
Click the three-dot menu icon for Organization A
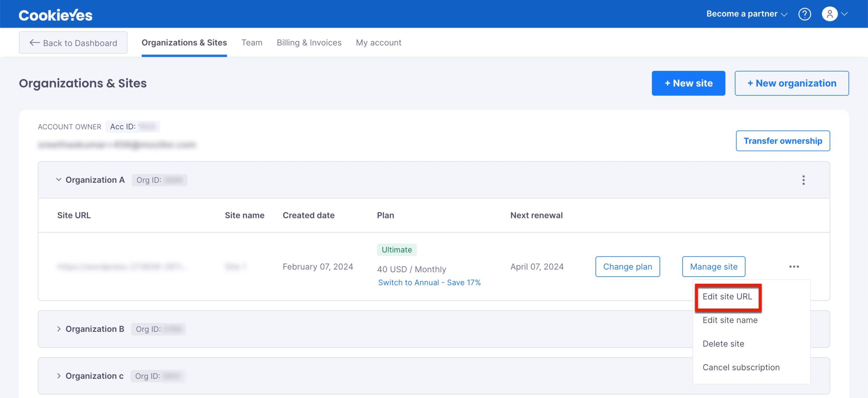(803, 179)
